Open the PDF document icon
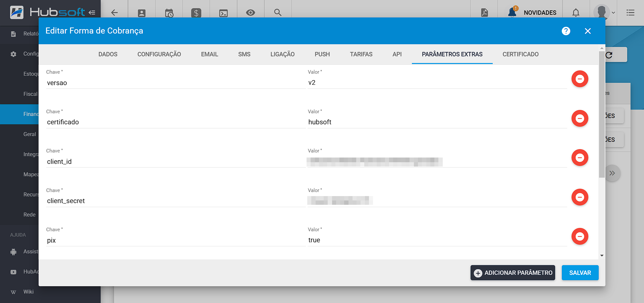 click(x=484, y=12)
